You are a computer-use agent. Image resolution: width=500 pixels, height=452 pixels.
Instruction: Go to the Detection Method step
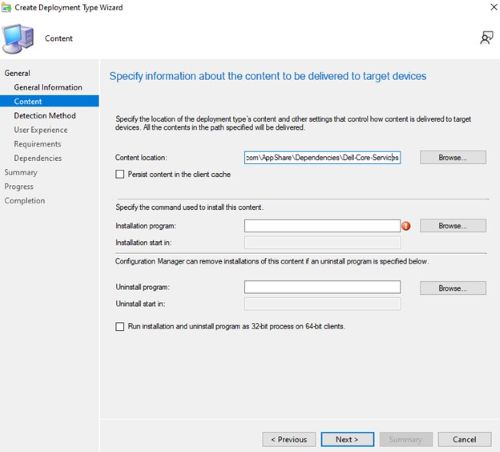(45, 116)
